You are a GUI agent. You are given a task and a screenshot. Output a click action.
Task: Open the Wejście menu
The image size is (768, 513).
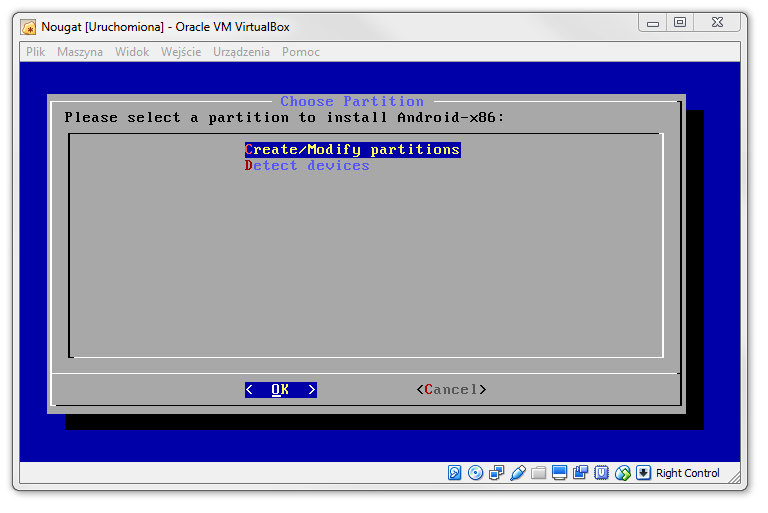[181, 52]
